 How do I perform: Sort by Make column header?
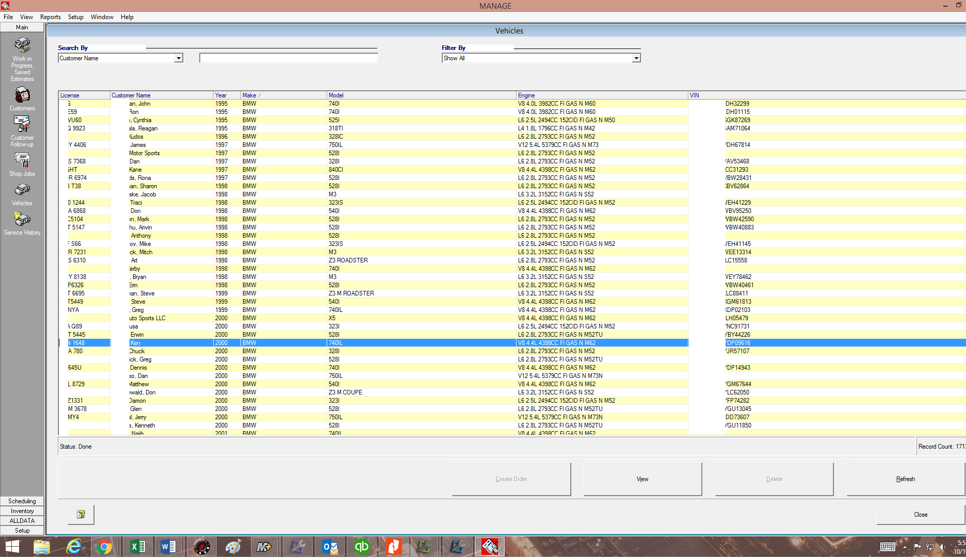click(284, 95)
